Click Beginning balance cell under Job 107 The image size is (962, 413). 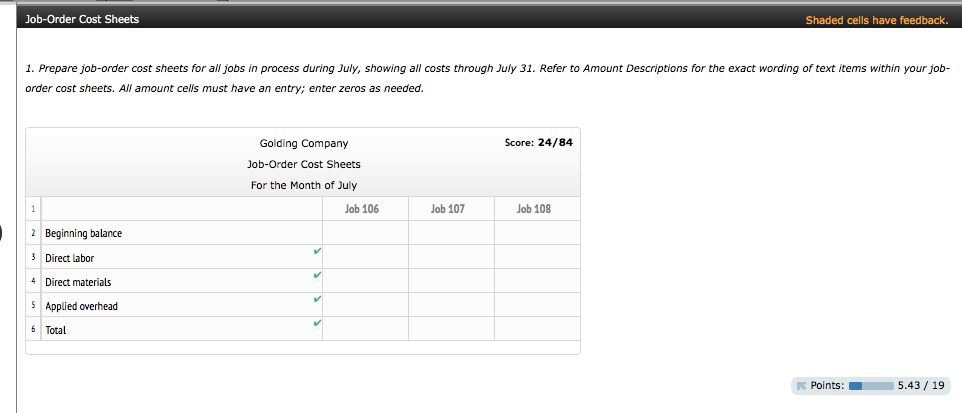pos(450,233)
